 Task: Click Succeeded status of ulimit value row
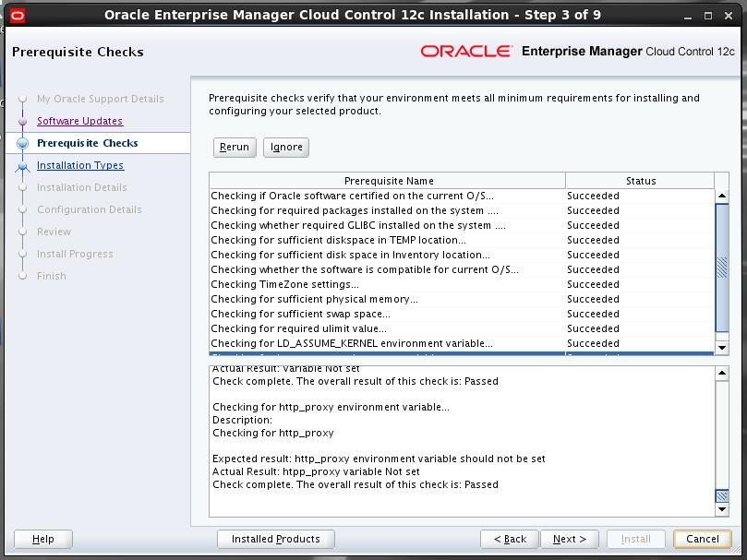[x=593, y=329]
